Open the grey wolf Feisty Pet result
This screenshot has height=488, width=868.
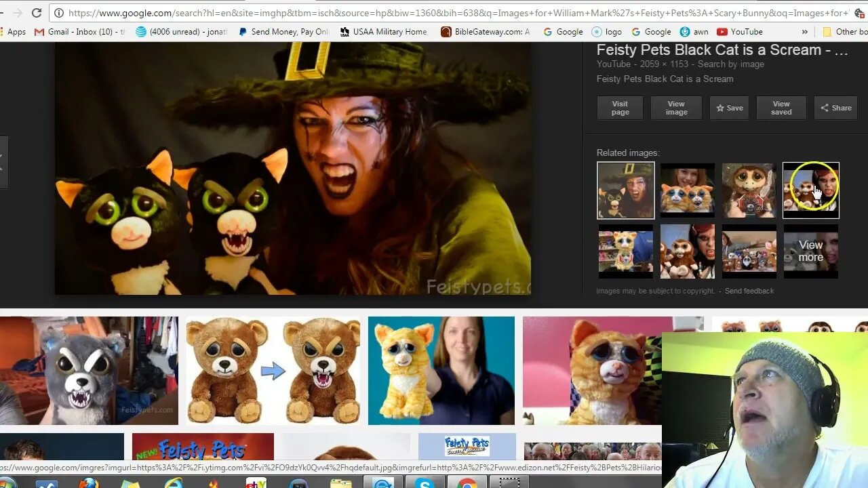pos(89,371)
